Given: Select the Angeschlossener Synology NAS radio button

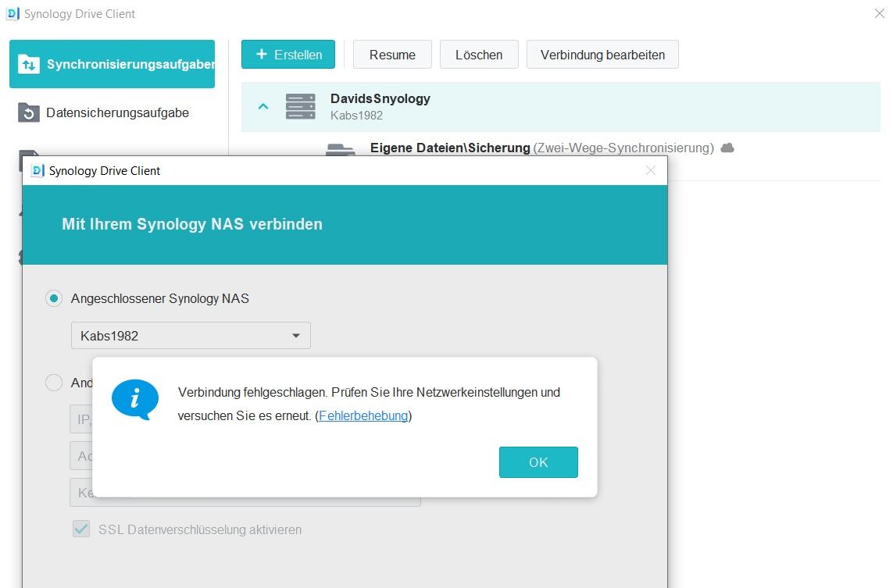Looking at the screenshot, I should click(54, 298).
